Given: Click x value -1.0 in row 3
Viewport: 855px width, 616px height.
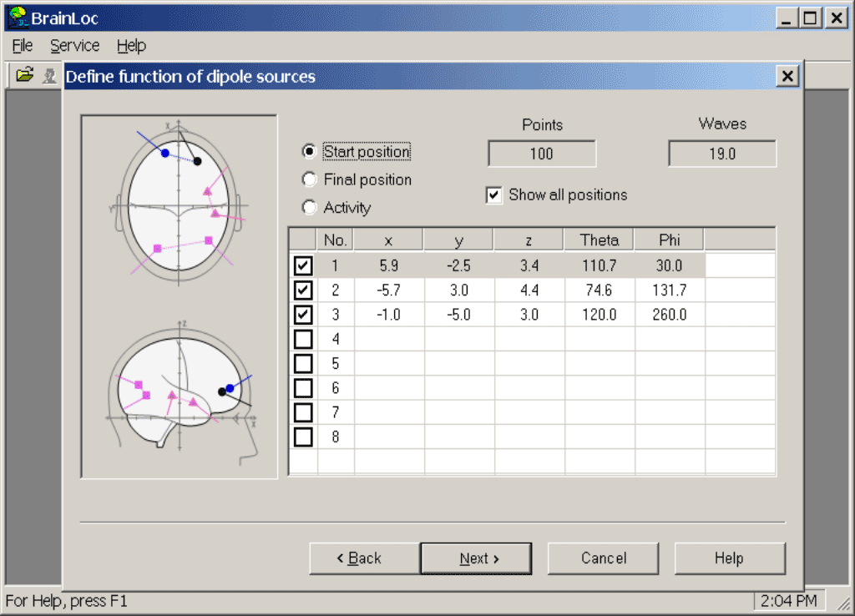Looking at the screenshot, I should (x=389, y=315).
